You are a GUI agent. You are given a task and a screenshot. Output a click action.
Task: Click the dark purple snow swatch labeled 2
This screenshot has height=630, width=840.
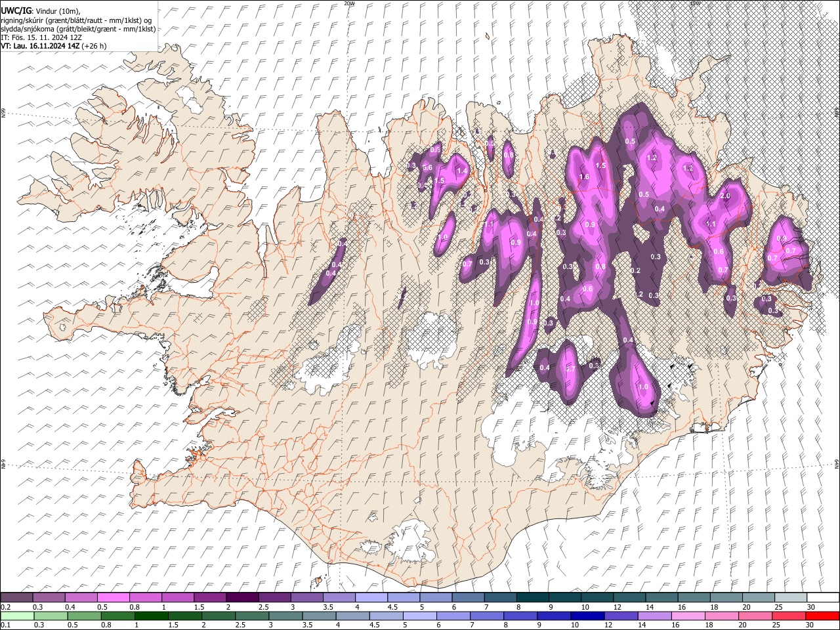pyautogui.click(x=242, y=597)
